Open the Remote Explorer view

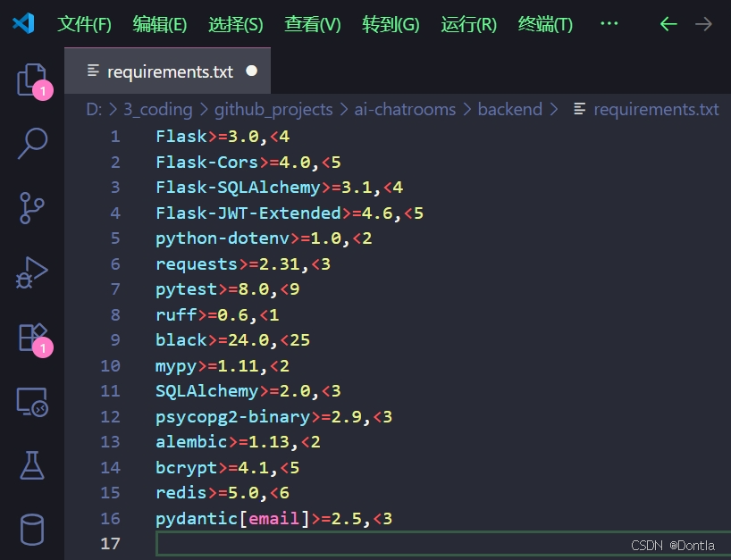tap(32, 402)
